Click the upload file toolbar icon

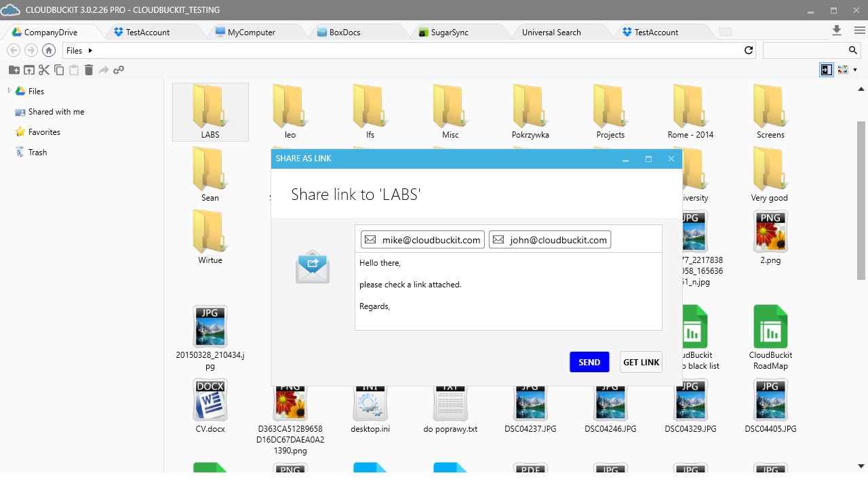[x=29, y=70]
